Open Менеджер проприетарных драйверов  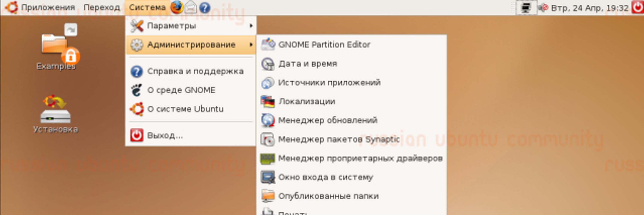pos(351,158)
